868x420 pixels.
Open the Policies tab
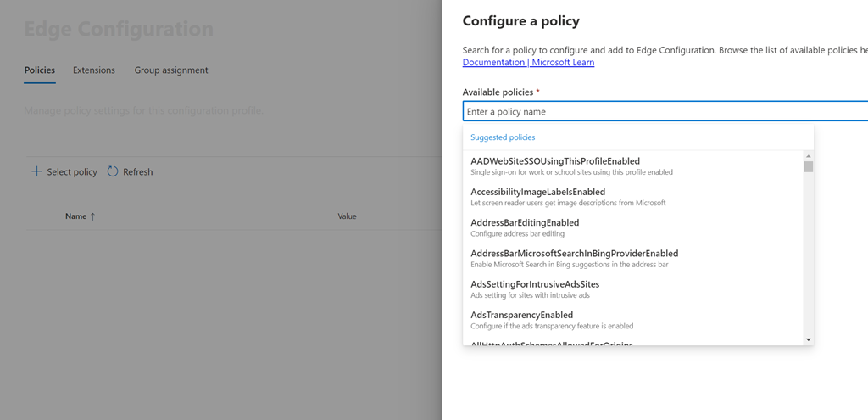40,70
